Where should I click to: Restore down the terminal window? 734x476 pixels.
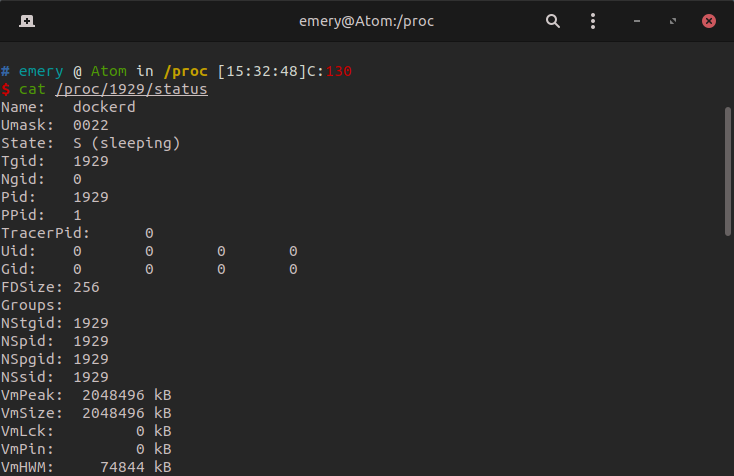pyautogui.click(x=673, y=21)
